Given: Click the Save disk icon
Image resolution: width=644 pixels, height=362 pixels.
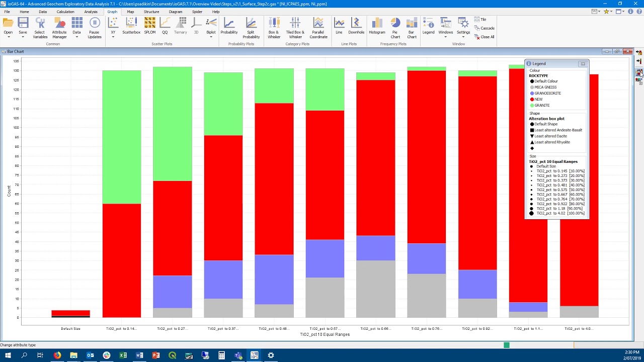Looking at the screenshot, I should [23, 23].
